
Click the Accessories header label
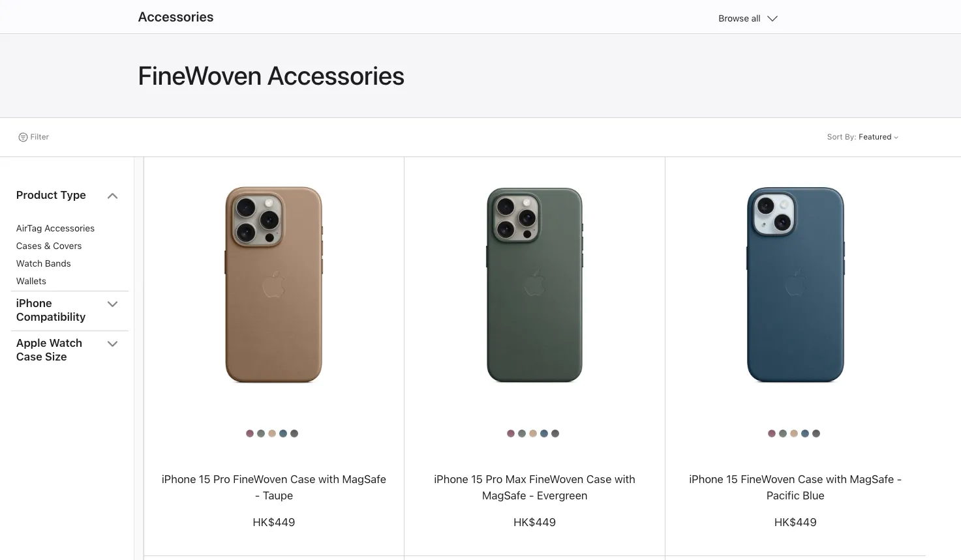(x=175, y=17)
